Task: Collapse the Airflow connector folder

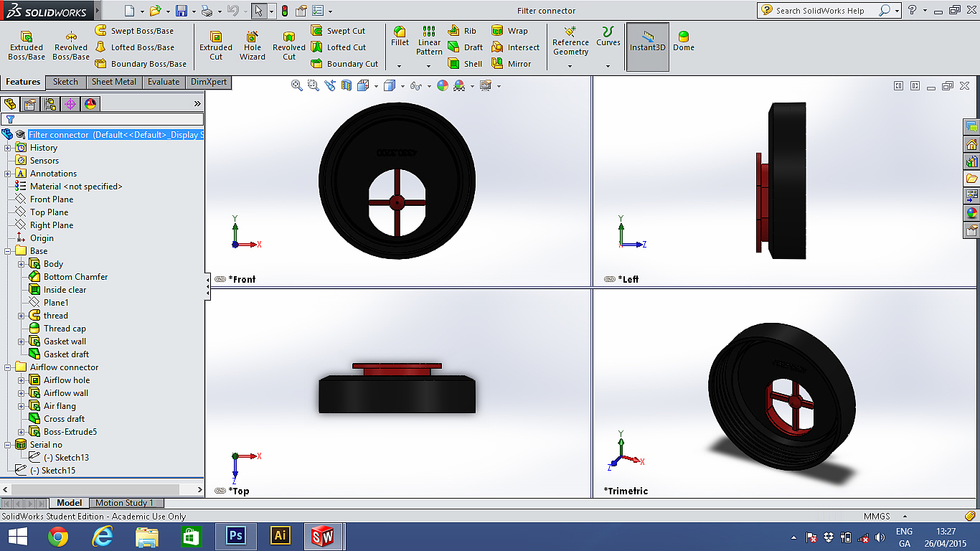Action: point(8,367)
